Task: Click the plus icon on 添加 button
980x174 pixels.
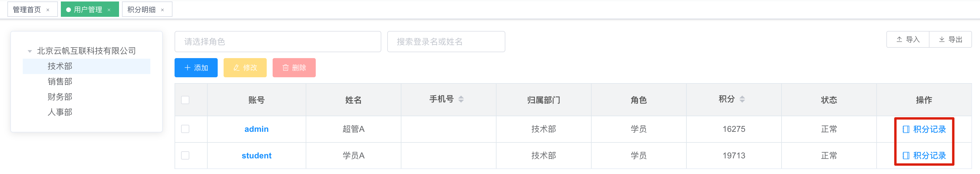Action: click(187, 68)
